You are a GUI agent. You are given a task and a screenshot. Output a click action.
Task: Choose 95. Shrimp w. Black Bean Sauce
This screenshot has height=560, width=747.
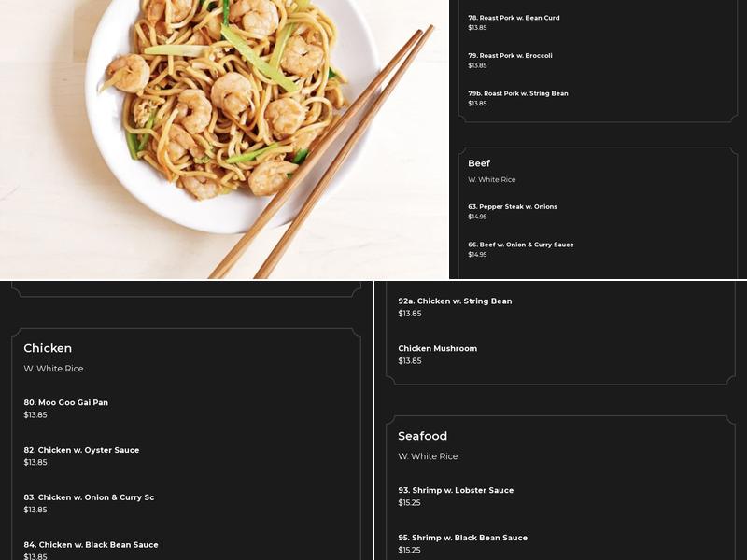point(462,538)
